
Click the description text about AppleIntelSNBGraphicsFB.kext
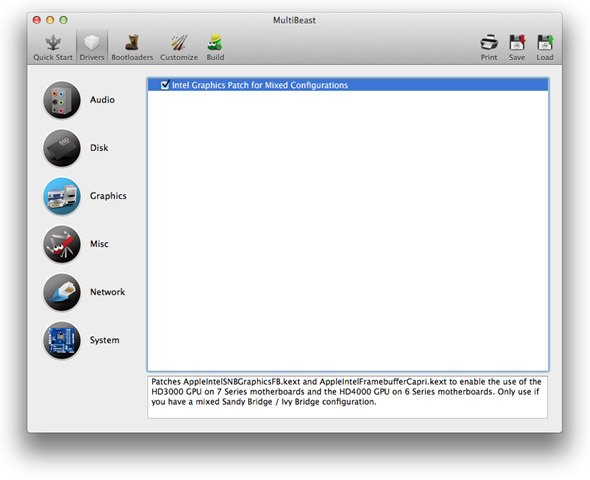click(x=346, y=392)
